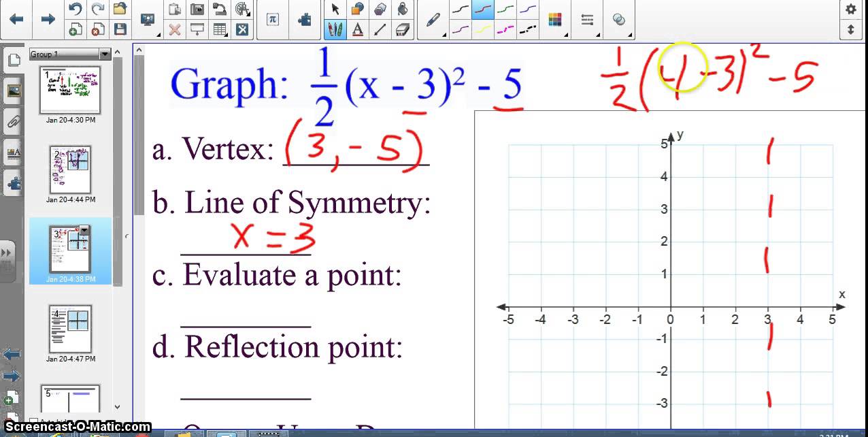Image resolution: width=868 pixels, height=437 pixels.
Task: Undo the last action
Action: [x=76, y=9]
